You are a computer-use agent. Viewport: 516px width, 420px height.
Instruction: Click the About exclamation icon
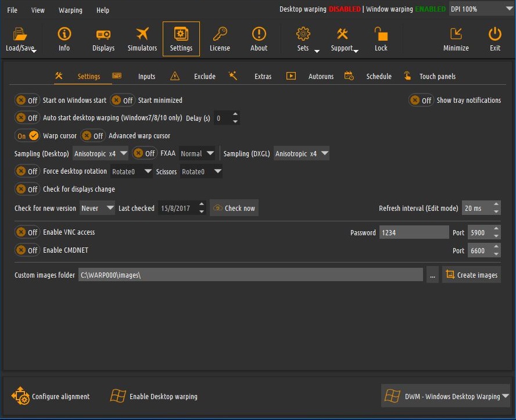pyautogui.click(x=259, y=34)
